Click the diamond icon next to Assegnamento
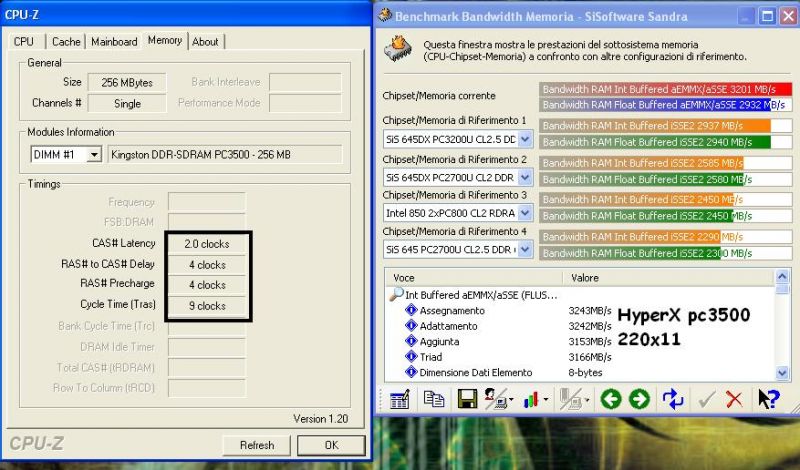Screen dimensions: 800x470 pyautogui.click(x=411, y=310)
